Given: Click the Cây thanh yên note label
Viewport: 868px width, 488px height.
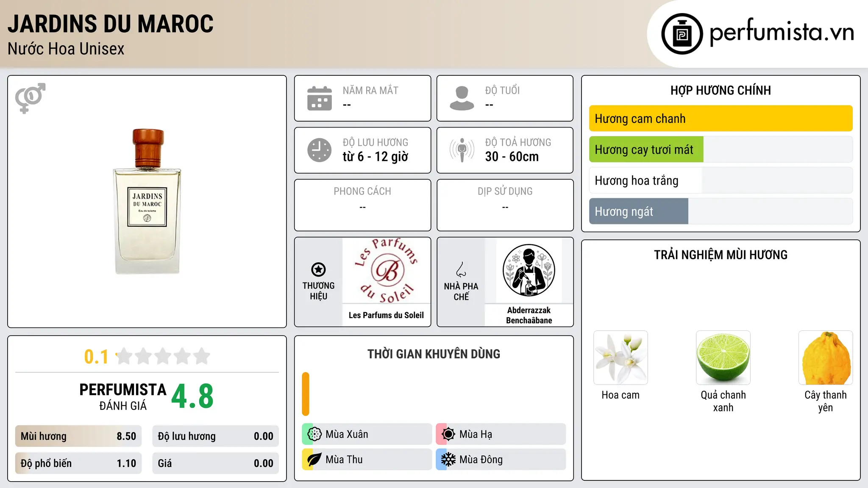Looking at the screenshot, I should click(826, 401).
